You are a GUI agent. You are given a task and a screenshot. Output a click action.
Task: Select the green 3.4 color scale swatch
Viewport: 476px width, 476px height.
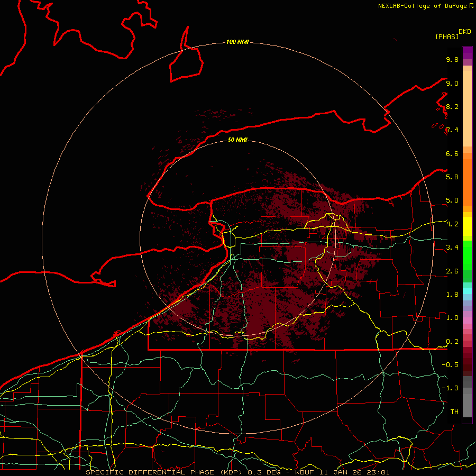pyautogui.click(x=467, y=248)
